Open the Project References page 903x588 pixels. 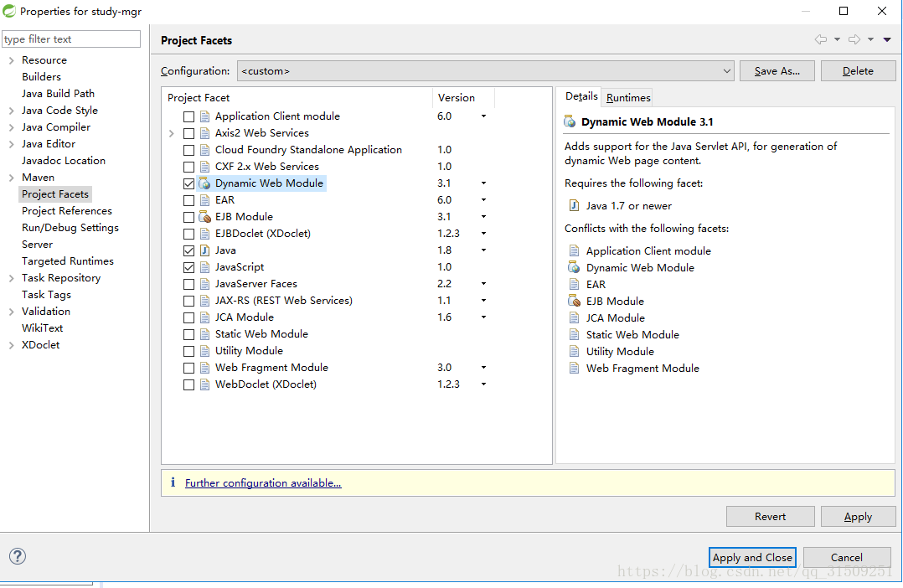click(x=67, y=211)
